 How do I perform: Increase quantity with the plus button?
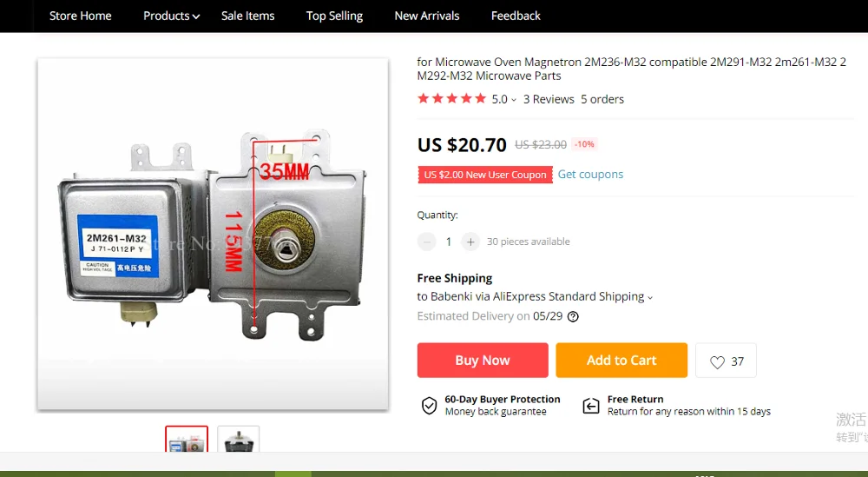coord(470,242)
